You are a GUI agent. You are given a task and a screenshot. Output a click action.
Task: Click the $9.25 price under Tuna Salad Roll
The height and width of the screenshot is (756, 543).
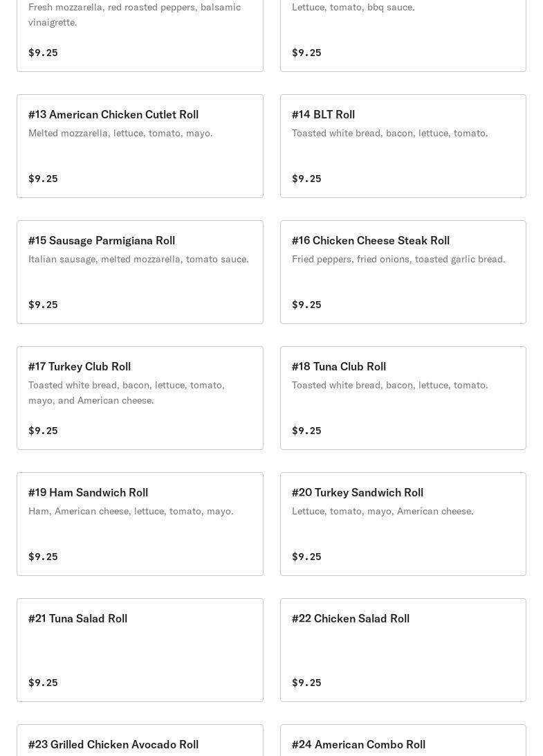click(x=43, y=683)
